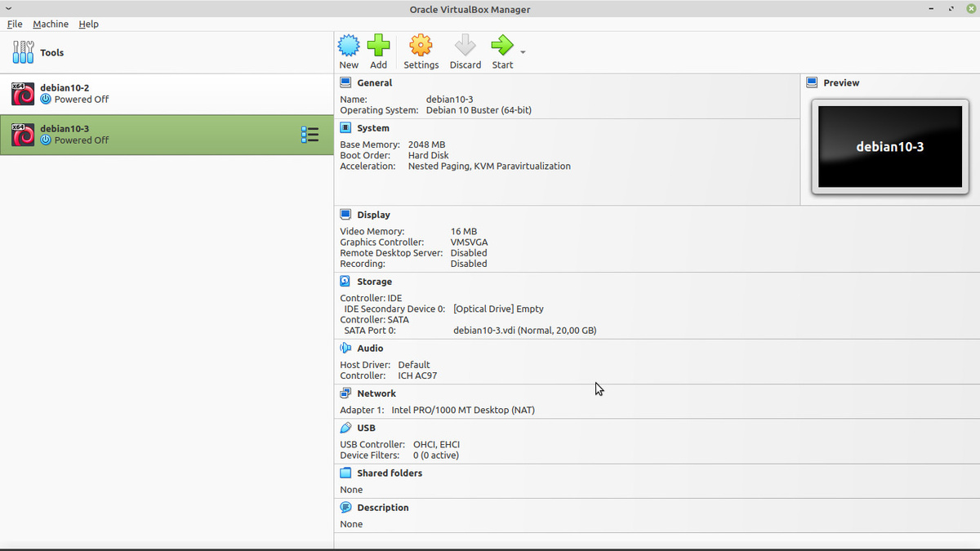Click Remote Desktop Server 'Disabled' value

[468, 253]
